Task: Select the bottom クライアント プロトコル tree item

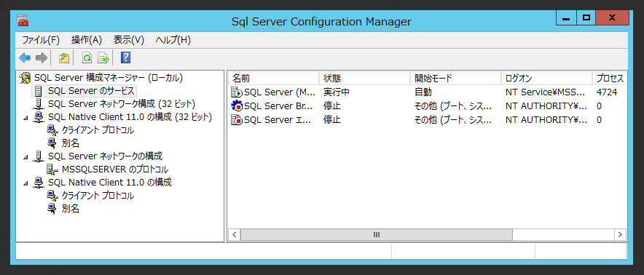Action: click(x=98, y=196)
